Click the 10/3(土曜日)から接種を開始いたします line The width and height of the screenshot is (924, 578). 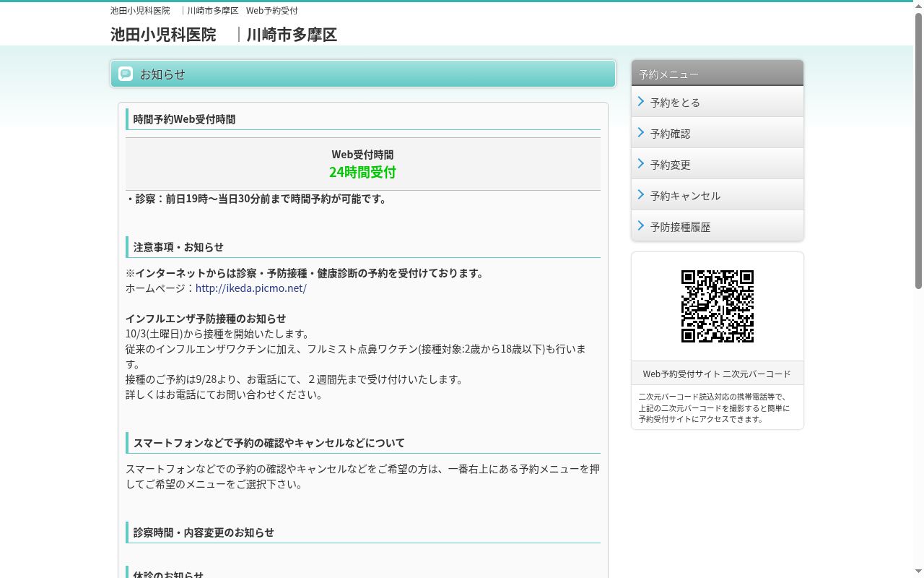point(218,333)
